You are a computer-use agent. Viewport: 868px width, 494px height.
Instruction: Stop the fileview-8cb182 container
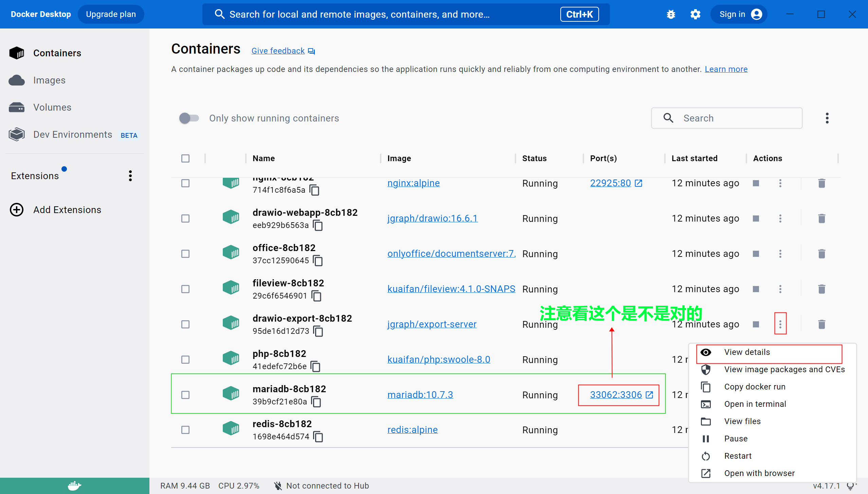tap(756, 289)
